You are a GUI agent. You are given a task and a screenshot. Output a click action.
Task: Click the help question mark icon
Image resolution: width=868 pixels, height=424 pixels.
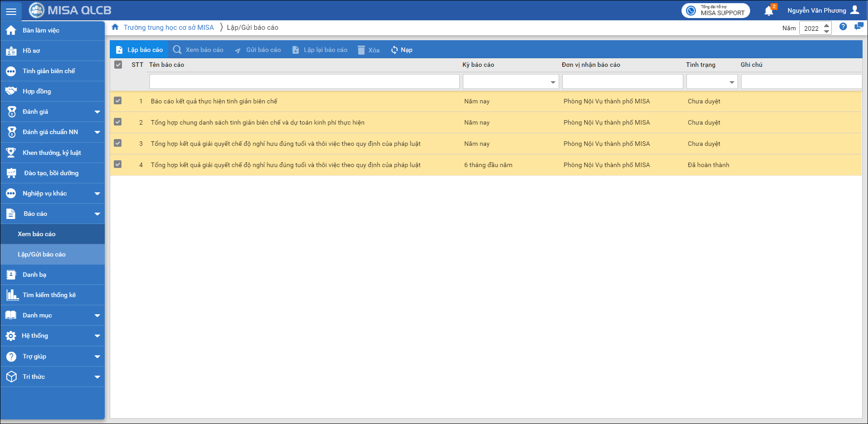pyautogui.click(x=843, y=27)
